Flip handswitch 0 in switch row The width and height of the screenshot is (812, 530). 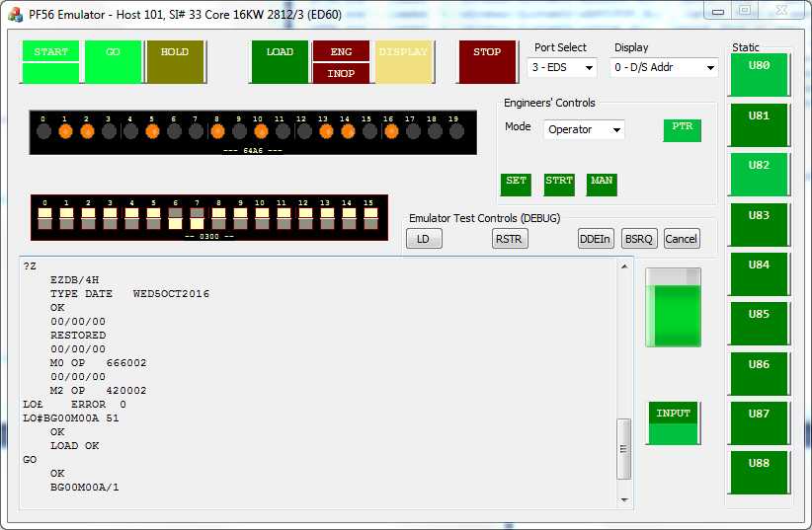click(x=45, y=218)
